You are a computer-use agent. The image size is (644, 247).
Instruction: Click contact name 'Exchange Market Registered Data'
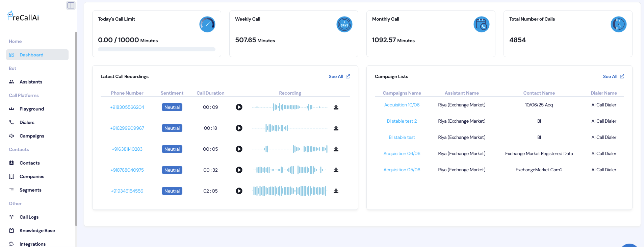coord(539,153)
